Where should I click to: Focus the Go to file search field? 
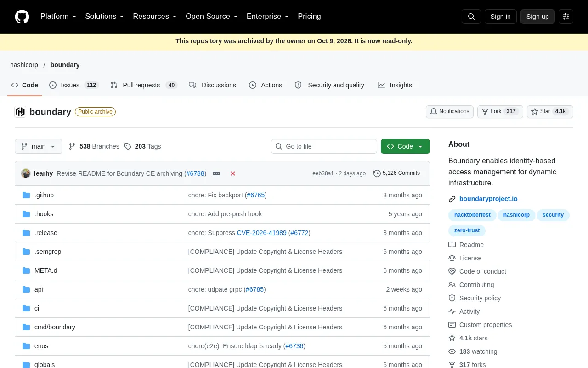click(324, 146)
